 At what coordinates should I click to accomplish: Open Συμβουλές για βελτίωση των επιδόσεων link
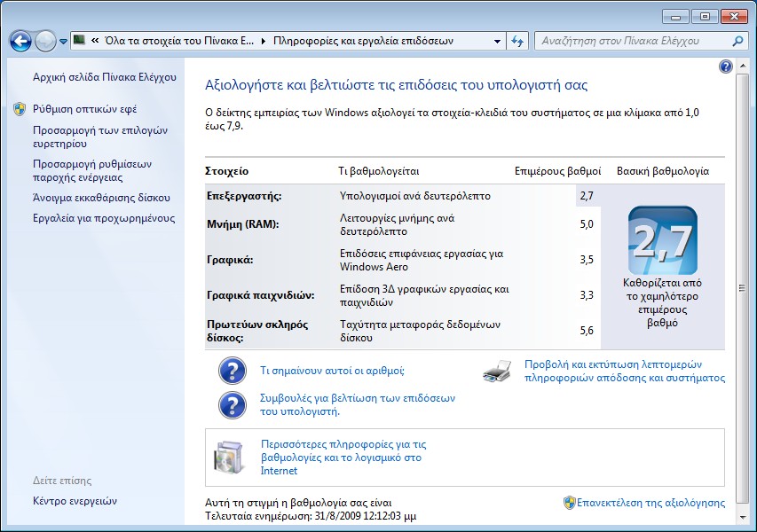tap(358, 404)
